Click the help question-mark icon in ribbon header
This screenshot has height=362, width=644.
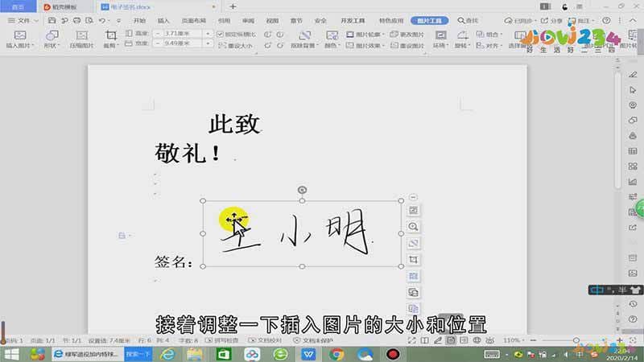click(x=606, y=20)
